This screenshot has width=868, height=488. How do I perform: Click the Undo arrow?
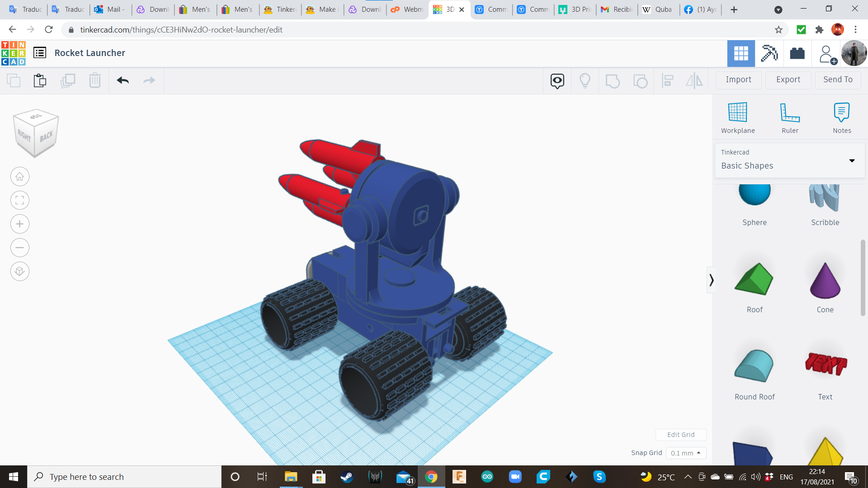[123, 80]
